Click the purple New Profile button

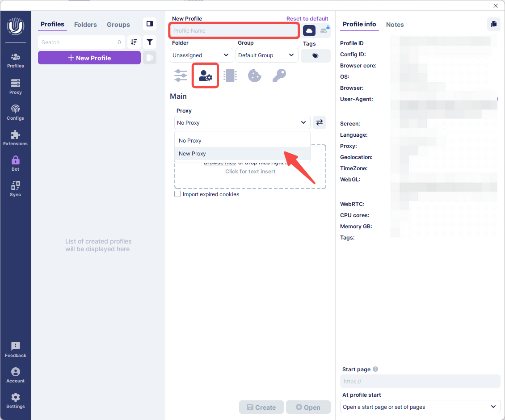pyautogui.click(x=89, y=58)
